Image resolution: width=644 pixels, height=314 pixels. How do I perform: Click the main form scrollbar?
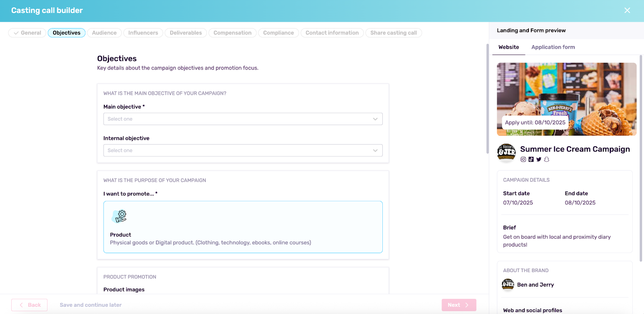(487, 99)
